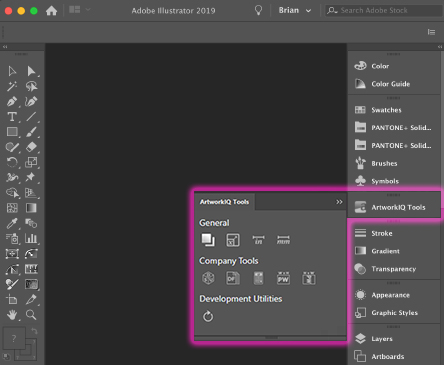444x365 pixels.
Task: Click the Home icon in title bar
Action: [51, 11]
